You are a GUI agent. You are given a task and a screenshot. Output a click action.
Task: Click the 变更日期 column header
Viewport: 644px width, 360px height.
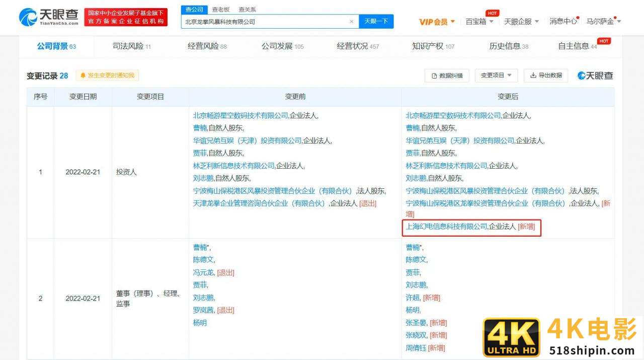point(83,97)
